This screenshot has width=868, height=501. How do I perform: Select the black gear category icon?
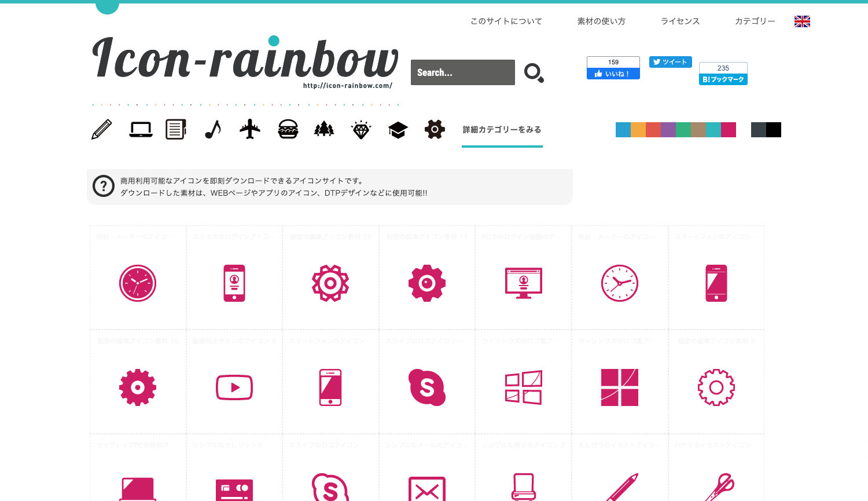click(x=435, y=129)
